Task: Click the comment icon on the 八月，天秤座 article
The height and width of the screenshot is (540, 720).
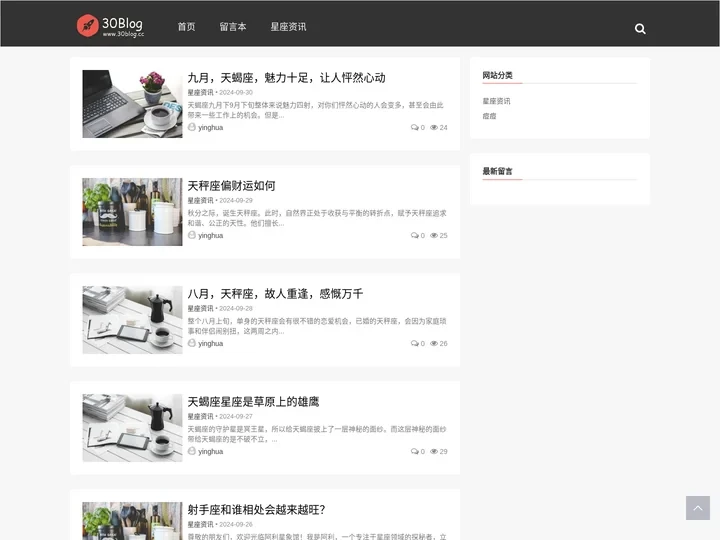Action: pyautogui.click(x=415, y=343)
